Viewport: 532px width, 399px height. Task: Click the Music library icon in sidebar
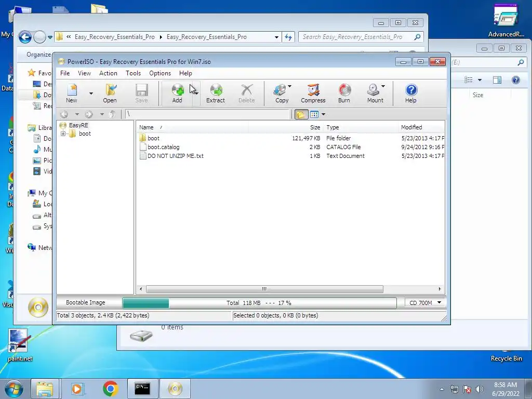(x=37, y=149)
